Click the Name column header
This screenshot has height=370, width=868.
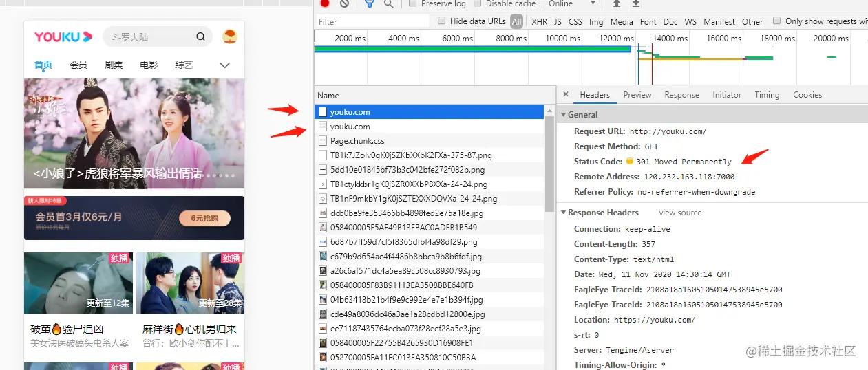[x=435, y=96]
